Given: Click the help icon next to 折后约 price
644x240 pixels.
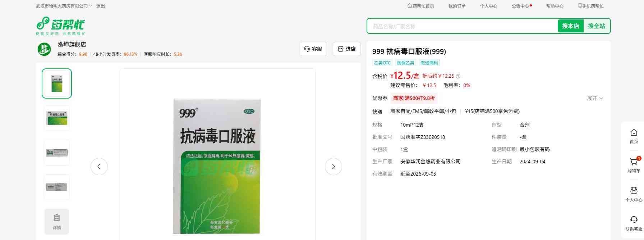Looking at the screenshot, I should click(x=458, y=76).
